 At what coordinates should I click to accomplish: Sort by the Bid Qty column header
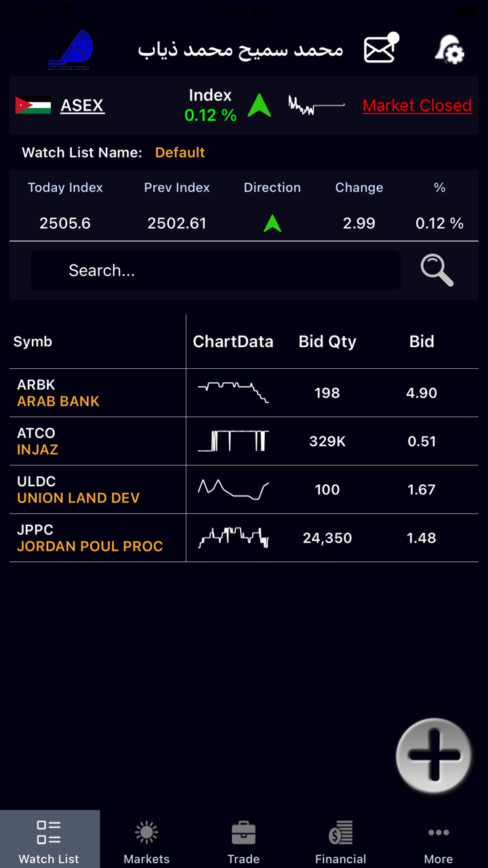327,342
